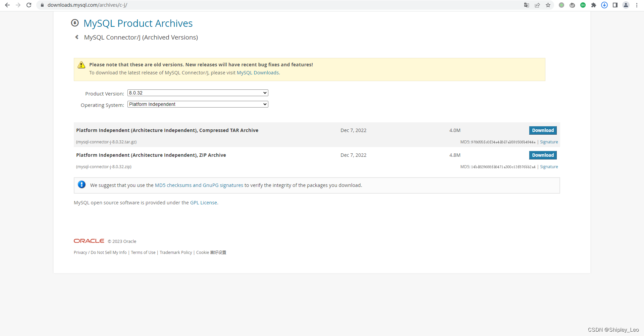This screenshot has height=336, width=644.
Task: Reload the page with the refresh icon
Action: tap(29, 5)
